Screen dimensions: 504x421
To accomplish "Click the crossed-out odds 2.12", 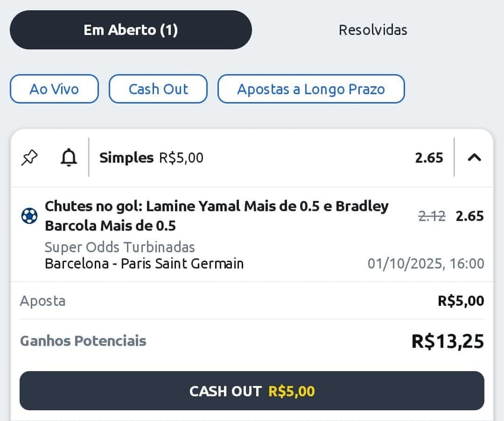I will (431, 216).
